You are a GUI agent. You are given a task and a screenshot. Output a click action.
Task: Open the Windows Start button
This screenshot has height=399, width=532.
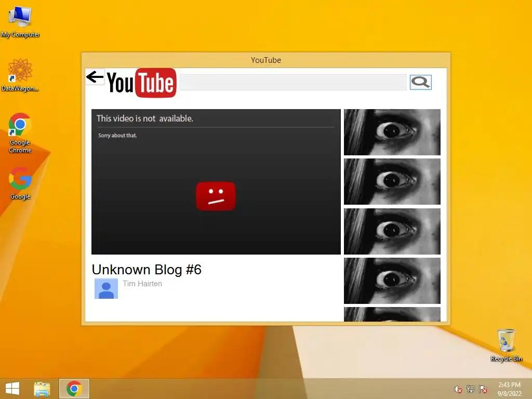point(12,389)
